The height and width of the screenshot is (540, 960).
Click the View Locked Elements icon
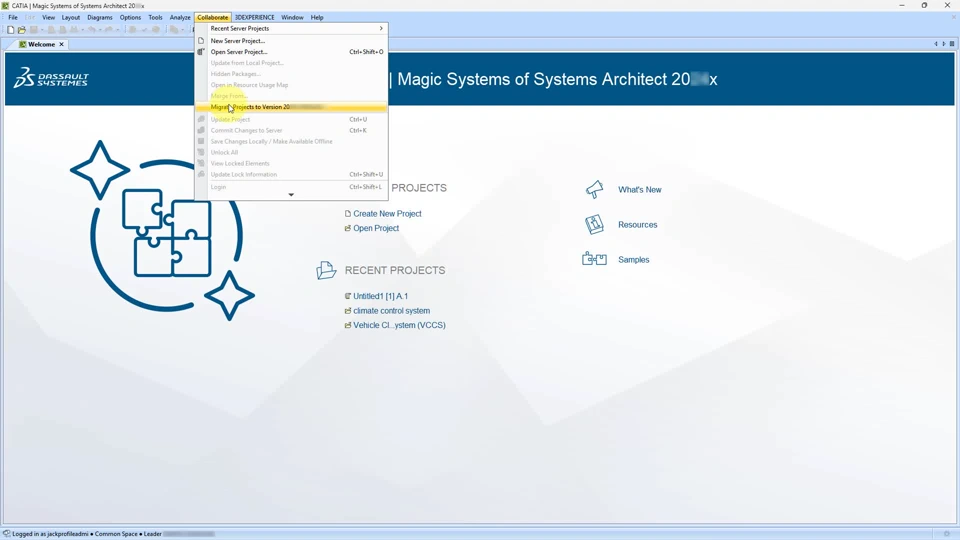[201, 163]
